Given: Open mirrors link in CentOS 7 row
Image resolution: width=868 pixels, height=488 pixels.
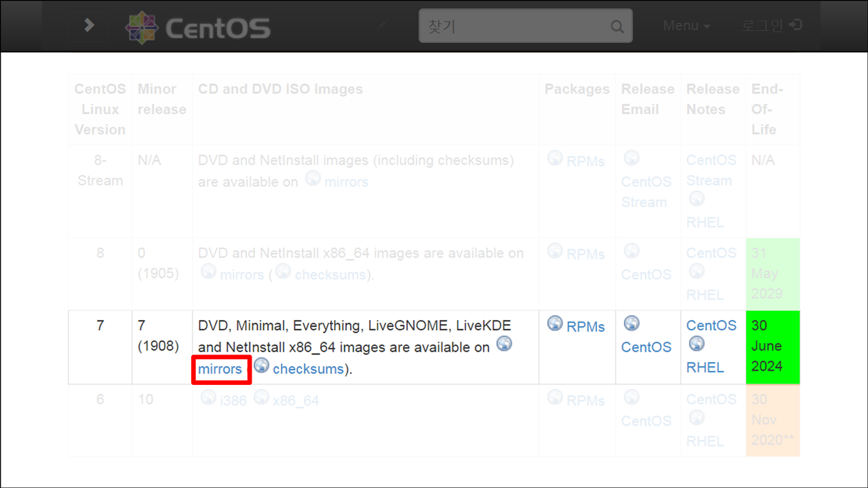Looking at the screenshot, I should (220, 369).
